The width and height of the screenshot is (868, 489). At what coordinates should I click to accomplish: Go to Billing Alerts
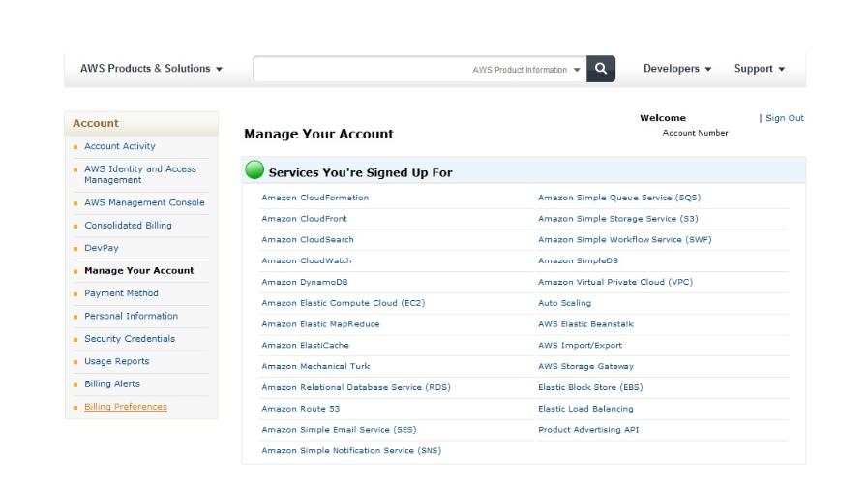pyautogui.click(x=112, y=384)
